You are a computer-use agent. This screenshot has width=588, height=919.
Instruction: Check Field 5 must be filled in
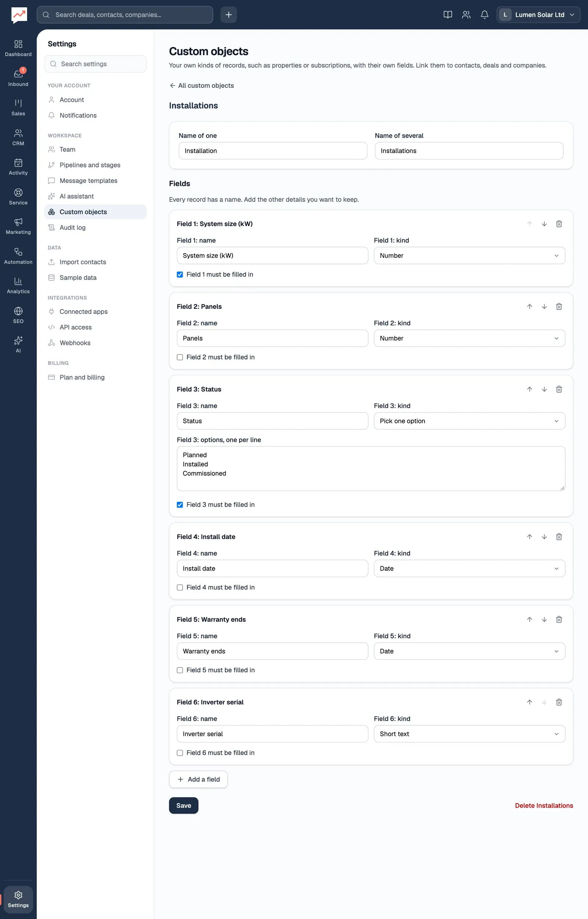click(180, 670)
